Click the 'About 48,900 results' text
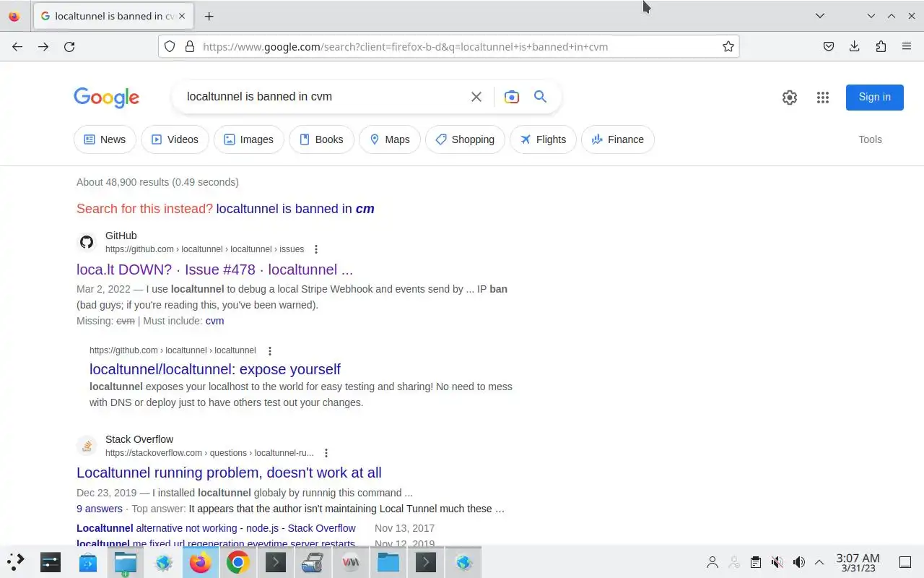The image size is (924, 578). 157,182
